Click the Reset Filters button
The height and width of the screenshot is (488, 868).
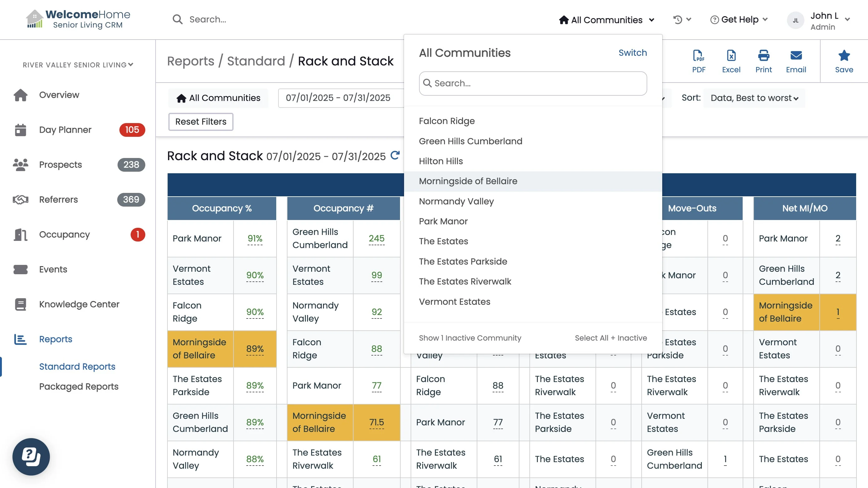coord(200,122)
